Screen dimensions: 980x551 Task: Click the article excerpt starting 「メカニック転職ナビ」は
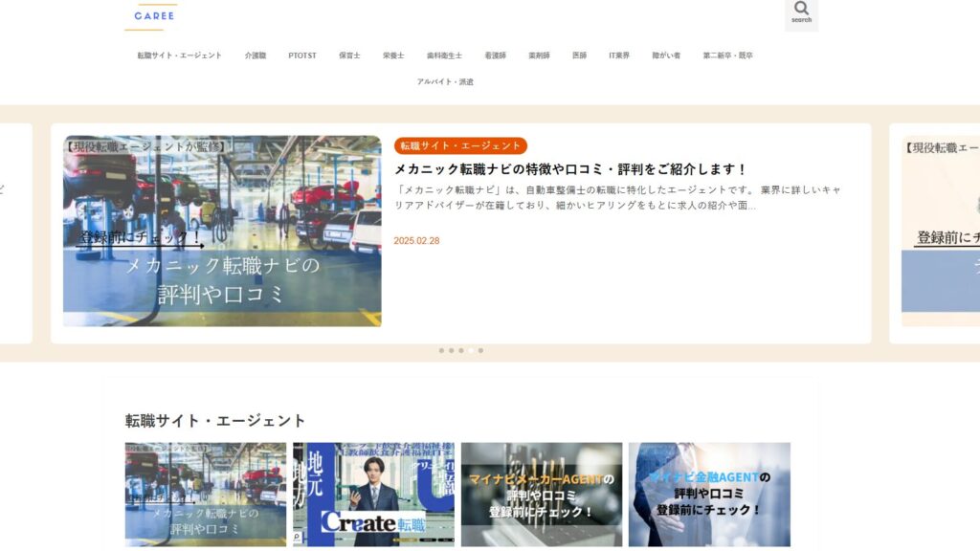617,197
